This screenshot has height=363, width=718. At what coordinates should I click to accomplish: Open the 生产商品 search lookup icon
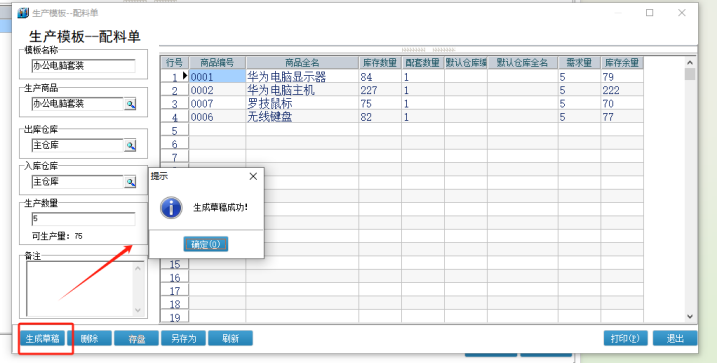point(131,104)
